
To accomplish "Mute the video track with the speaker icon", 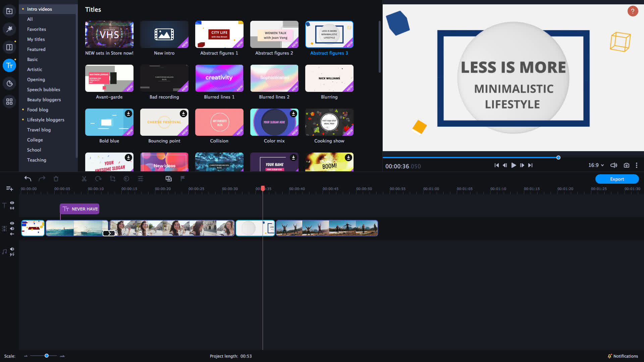I will pyautogui.click(x=12, y=229).
